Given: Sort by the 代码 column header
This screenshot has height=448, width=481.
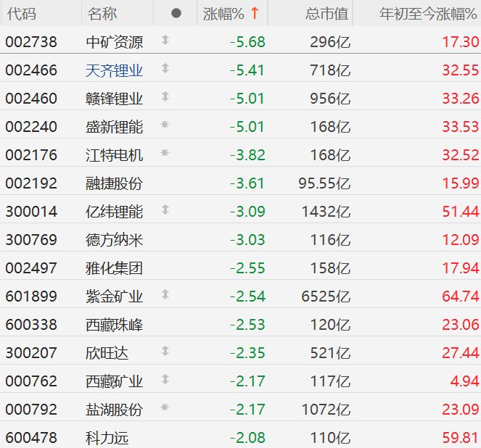Looking at the screenshot, I should [x=22, y=14].
